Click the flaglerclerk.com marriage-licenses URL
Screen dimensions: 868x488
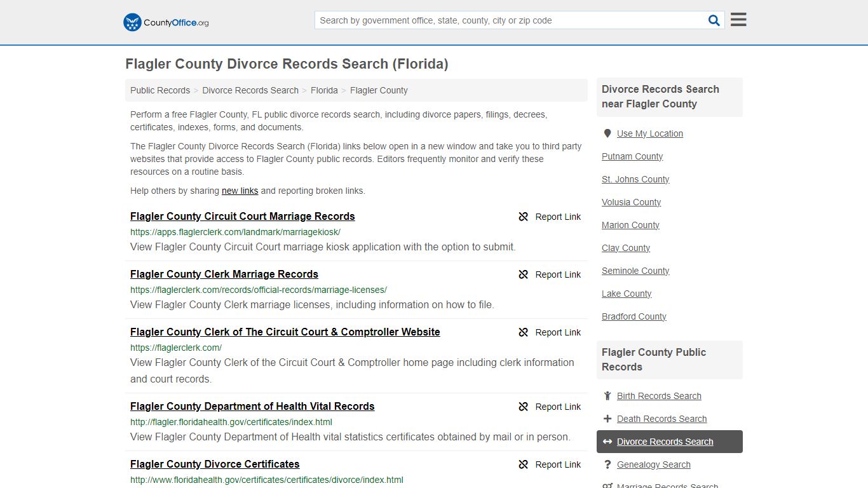259,290
